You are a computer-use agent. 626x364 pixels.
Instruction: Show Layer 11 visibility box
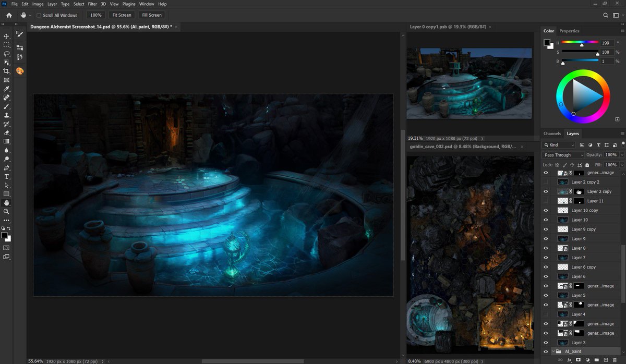[x=546, y=201]
